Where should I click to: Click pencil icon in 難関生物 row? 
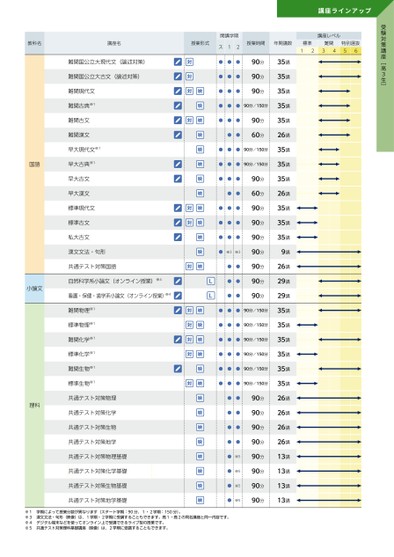pos(178,369)
